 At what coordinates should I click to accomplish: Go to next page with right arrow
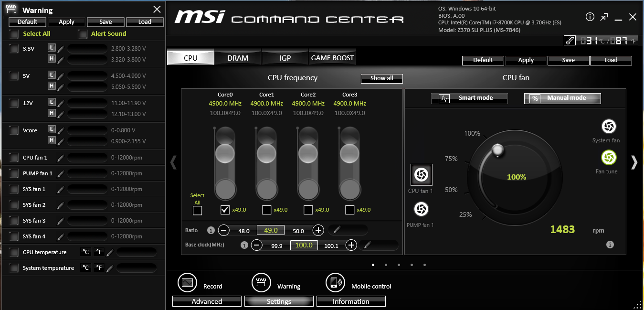[x=634, y=162]
